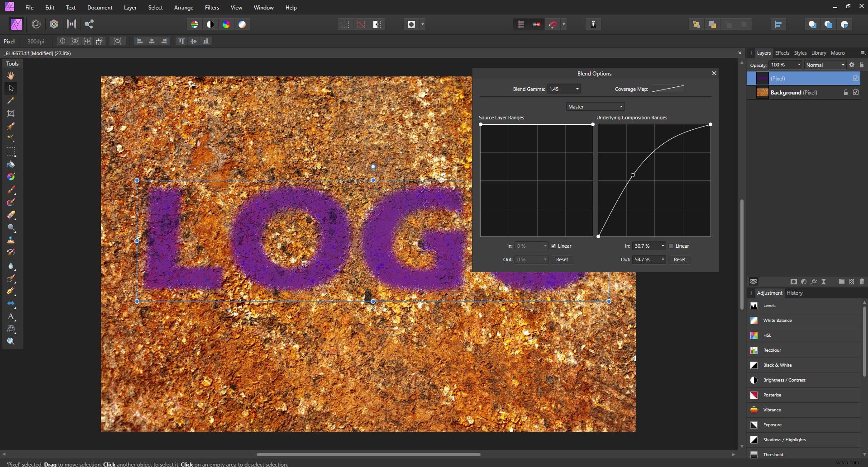The image size is (868, 467).
Task: Select the Zoom tool
Action: (11, 342)
